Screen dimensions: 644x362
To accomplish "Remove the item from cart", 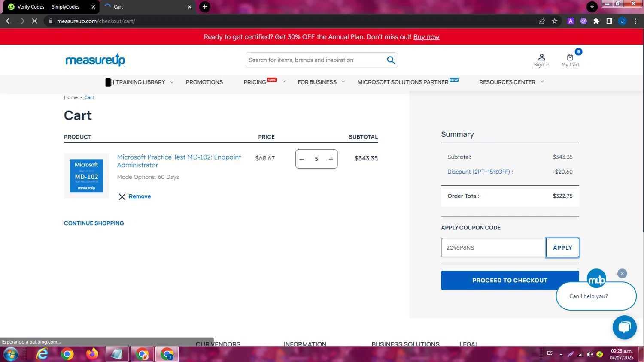I will pyautogui.click(x=140, y=196).
